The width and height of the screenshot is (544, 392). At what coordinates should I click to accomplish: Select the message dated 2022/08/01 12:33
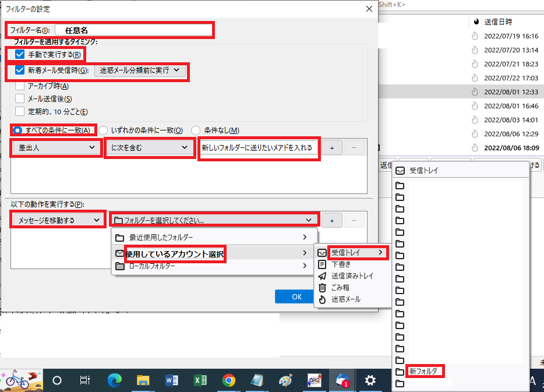[511, 92]
